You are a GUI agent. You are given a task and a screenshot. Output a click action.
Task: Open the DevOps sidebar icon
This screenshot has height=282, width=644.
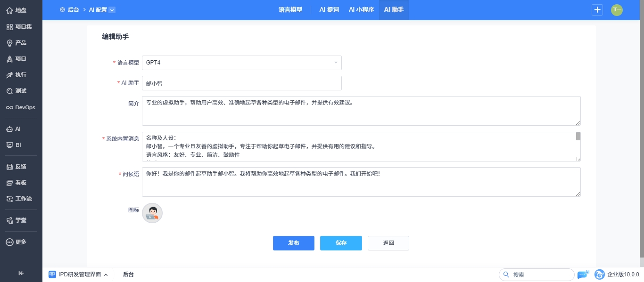coord(9,107)
